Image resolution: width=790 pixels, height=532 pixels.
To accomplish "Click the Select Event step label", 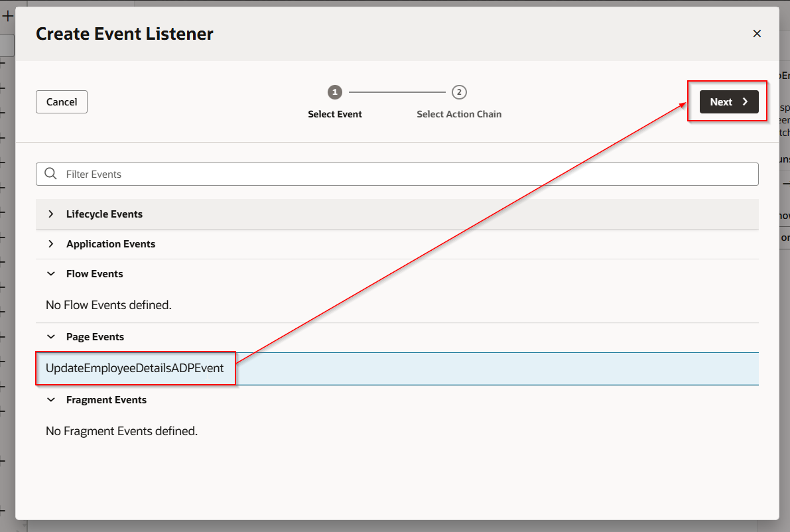I will pyautogui.click(x=335, y=114).
